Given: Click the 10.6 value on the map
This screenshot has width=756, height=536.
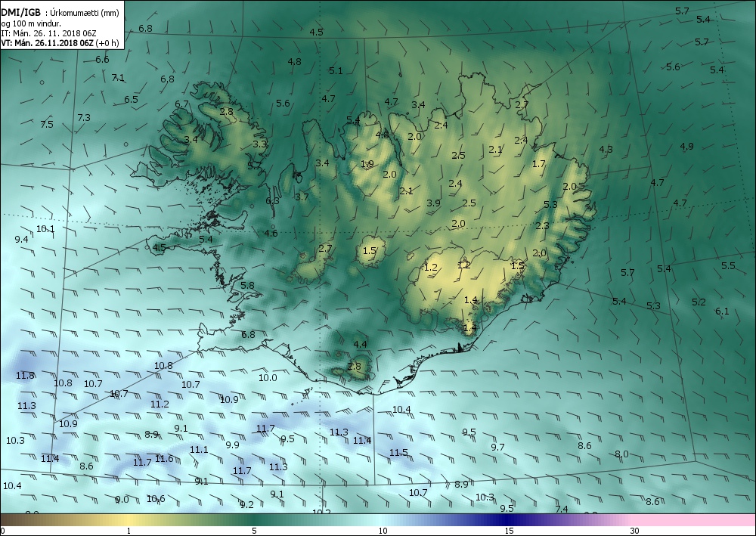Looking at the screenshot, I should pyautogui.click(x=156, y=498).
